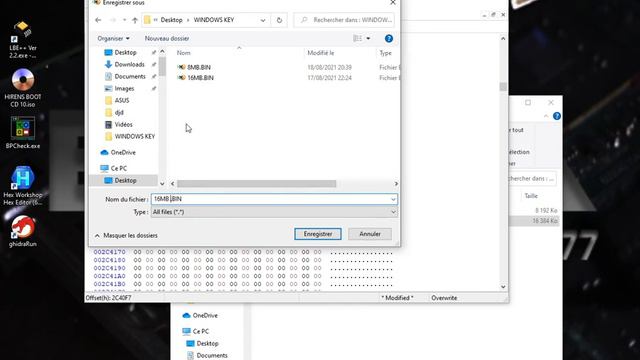Select the 8MB.BIN file icon
This screenshot has height=360, width=640.
coord(182,67)
